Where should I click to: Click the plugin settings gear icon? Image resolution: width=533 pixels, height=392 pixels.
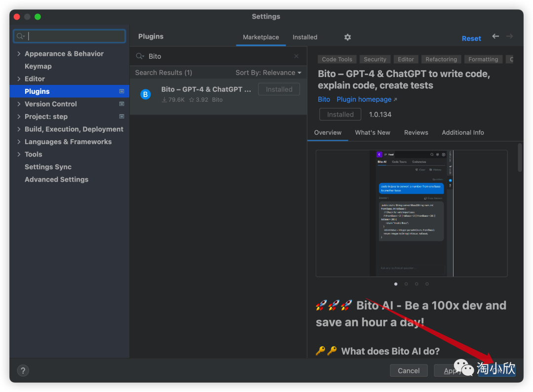pos(347,37)
